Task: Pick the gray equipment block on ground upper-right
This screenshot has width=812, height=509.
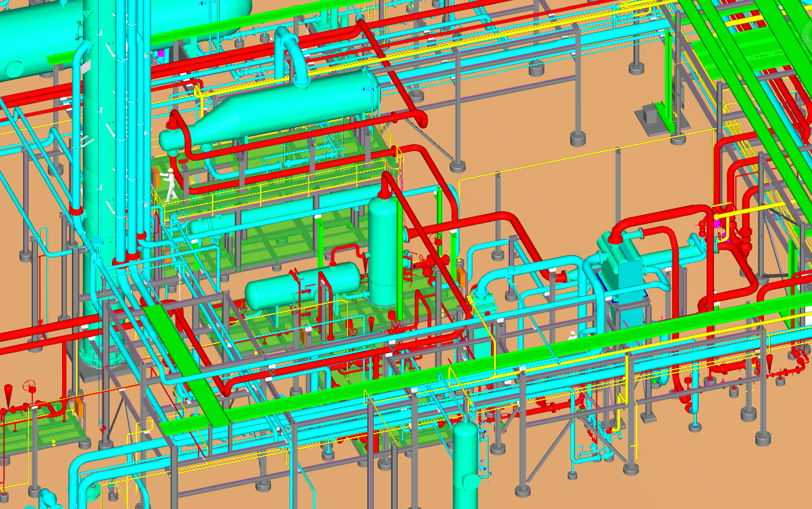Action: pos(652,117)
